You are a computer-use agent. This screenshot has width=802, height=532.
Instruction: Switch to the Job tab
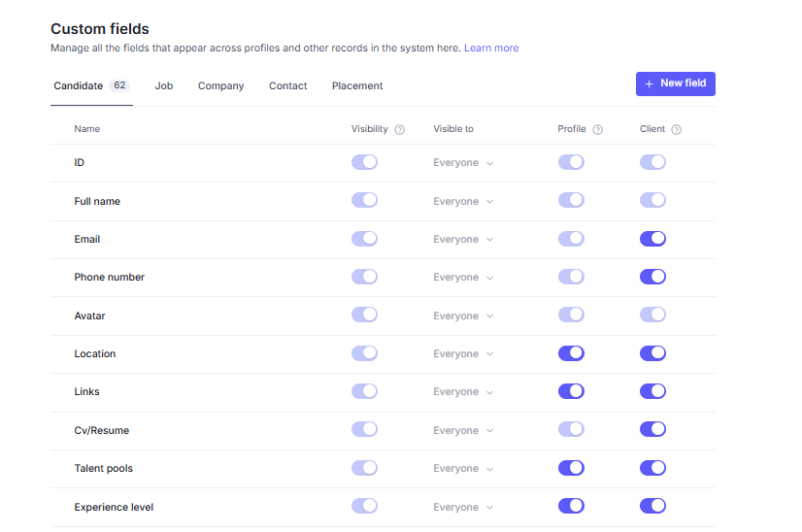coord(164,86)
